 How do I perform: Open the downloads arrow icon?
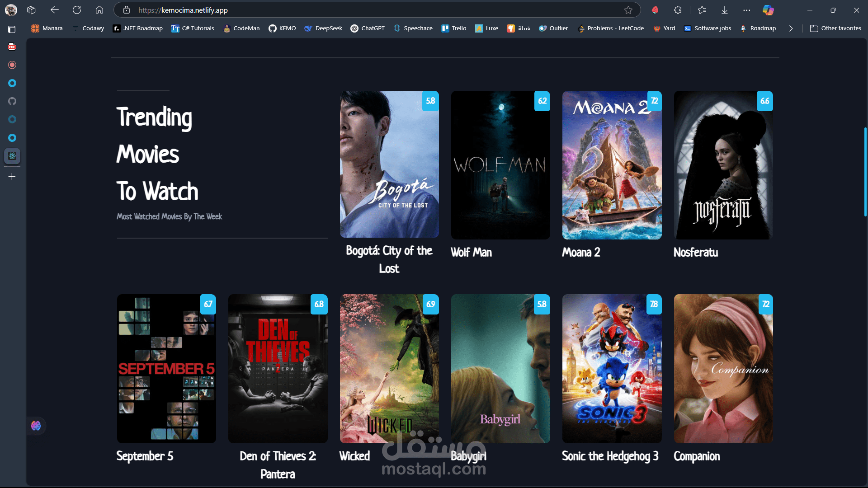point(724,10)
